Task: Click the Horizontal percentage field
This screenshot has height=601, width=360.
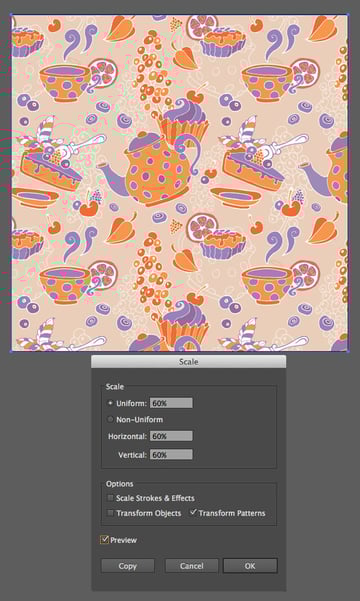Action: pos(171,436)
